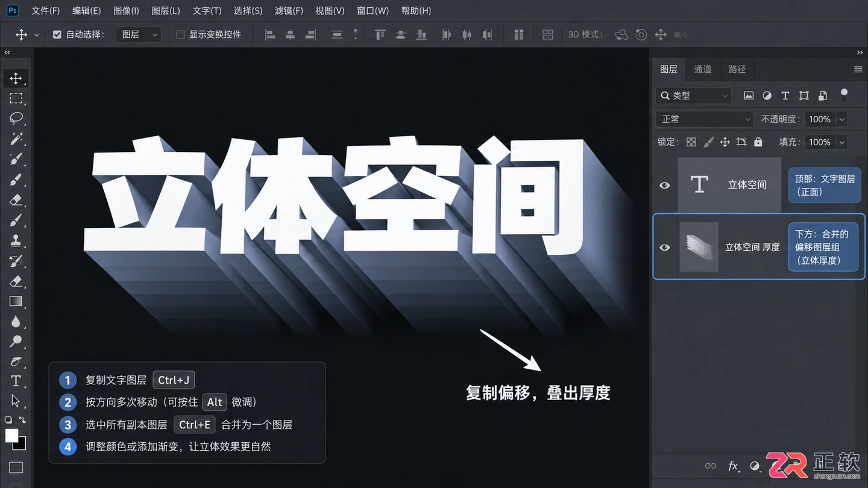This screenshot has height=488, width=868.
Task: Toggle lock transparent pixels
Action: click(691, 142)
